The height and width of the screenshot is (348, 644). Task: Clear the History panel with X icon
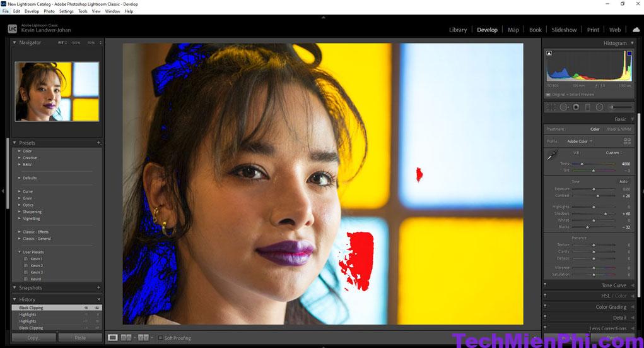[98, 299]
